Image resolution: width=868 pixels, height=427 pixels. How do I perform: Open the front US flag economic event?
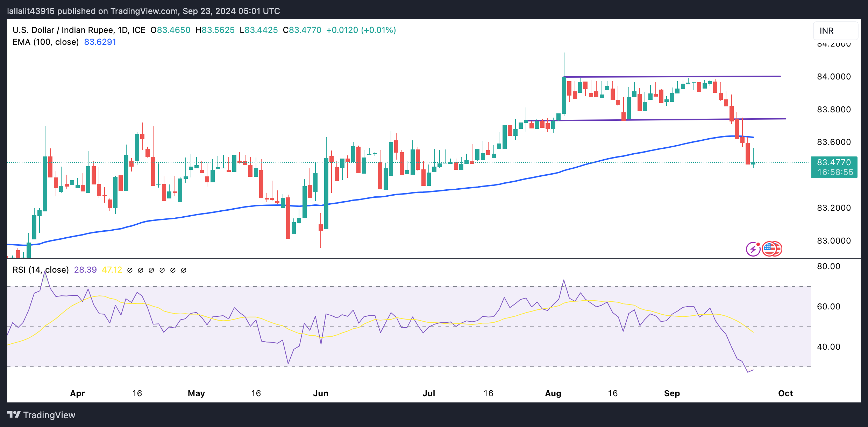coord(769,249)
